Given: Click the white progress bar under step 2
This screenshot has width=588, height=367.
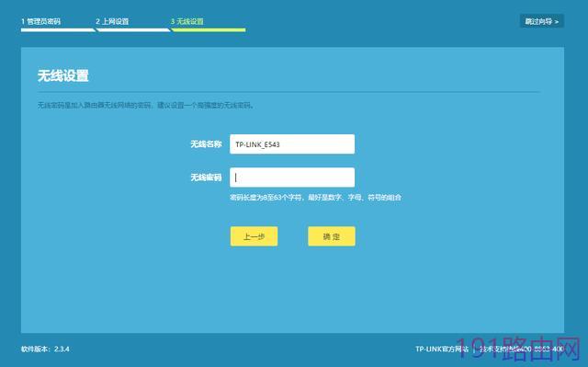Looking at the screenshot, I should 133,30.
